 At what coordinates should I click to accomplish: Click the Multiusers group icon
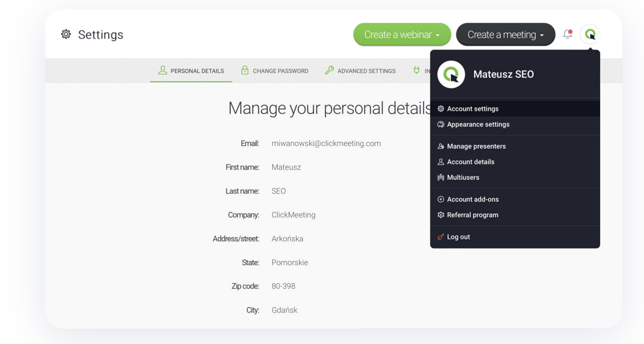click(441, 178)
